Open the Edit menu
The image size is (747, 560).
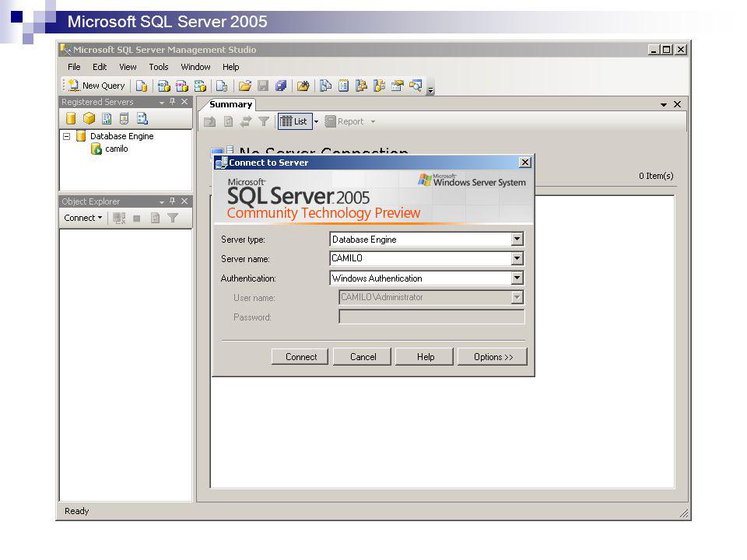pos(100,67)
